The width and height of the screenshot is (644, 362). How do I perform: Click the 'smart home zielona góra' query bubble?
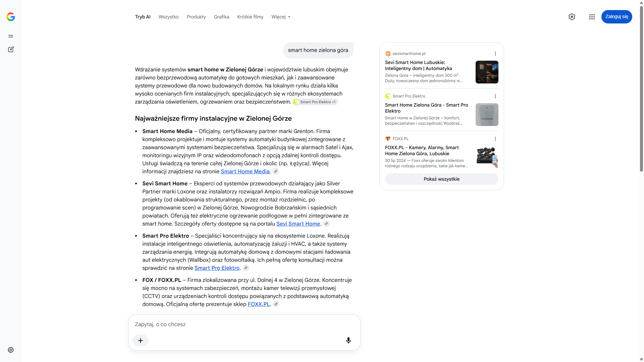(x=318, y=50)
